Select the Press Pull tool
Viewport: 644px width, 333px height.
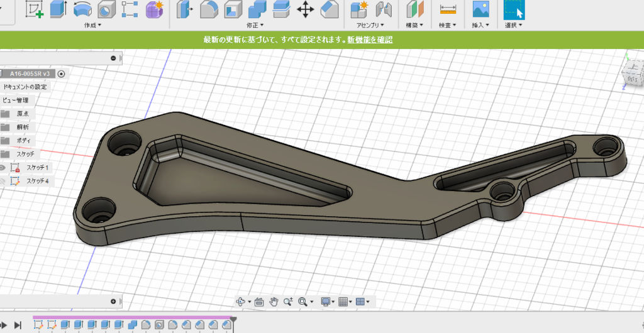pyautogui.click(x=186, y=9)
